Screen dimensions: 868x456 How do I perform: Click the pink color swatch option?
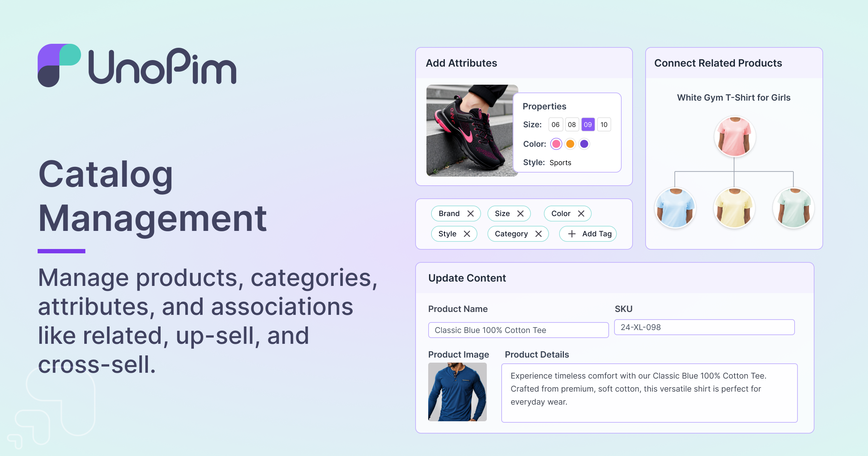tap(554, 144)
